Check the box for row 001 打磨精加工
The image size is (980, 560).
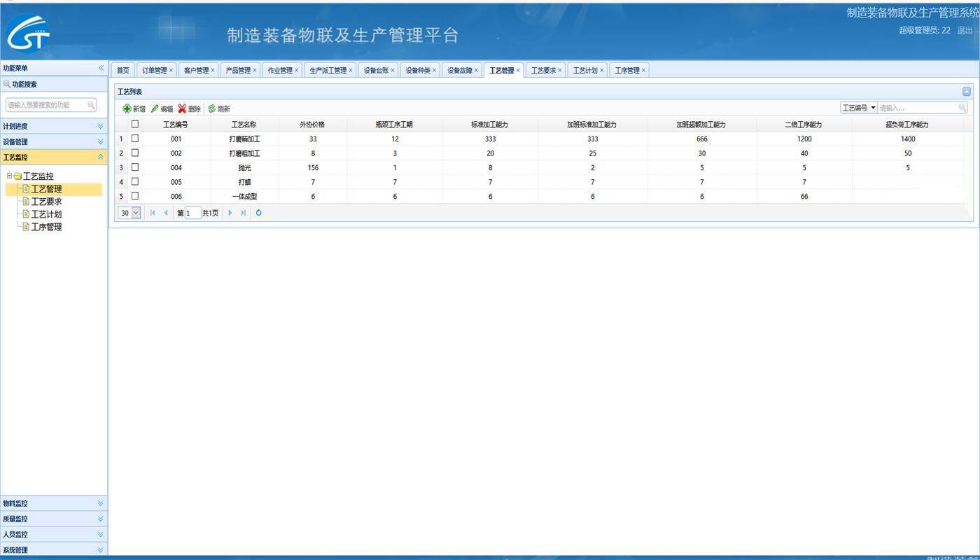[x=135, y=139]
